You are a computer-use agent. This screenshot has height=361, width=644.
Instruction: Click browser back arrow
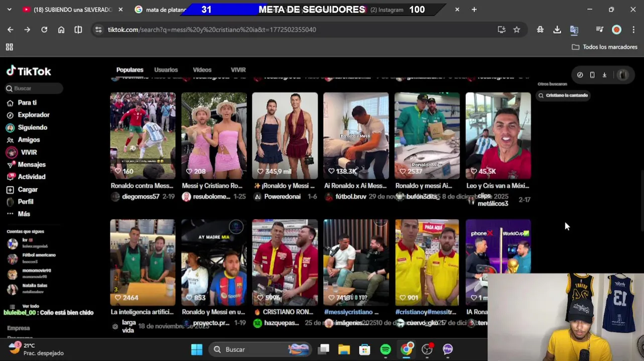(x=10, y=30)
